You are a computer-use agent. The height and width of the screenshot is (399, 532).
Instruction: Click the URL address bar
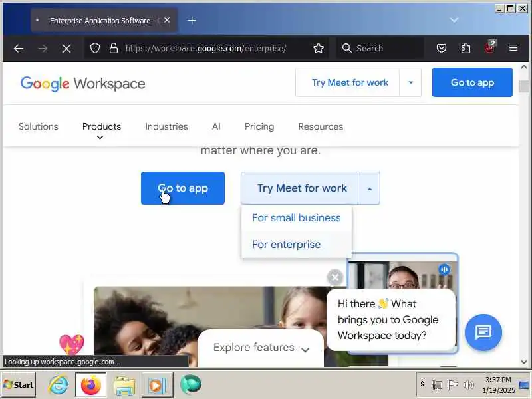(x=205, y=48)
